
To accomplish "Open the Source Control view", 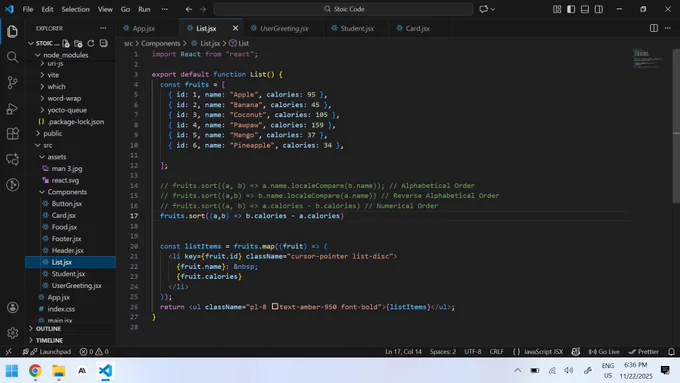I will pos(13,82).
